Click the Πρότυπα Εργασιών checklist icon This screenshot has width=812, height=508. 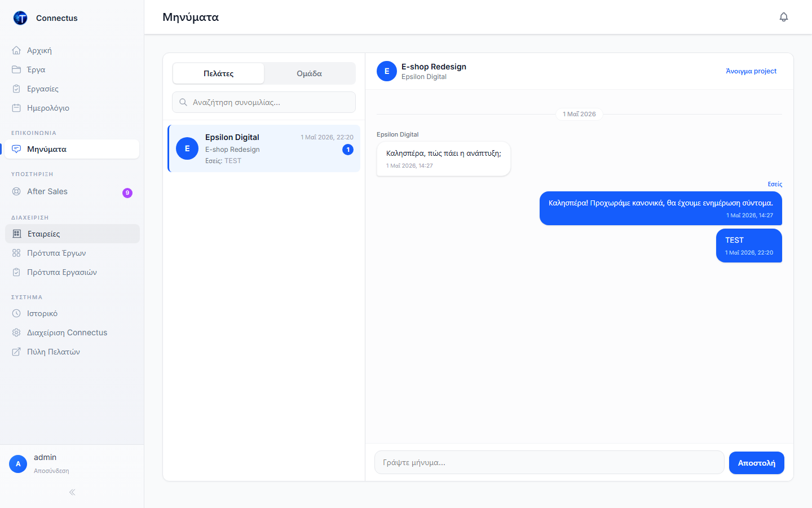click(16, 272)
